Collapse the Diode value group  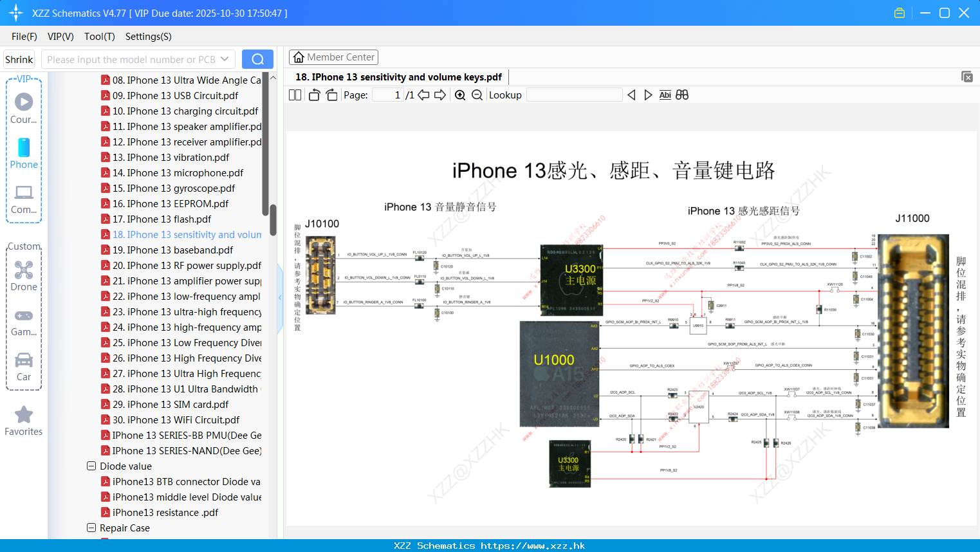[91, 466]
